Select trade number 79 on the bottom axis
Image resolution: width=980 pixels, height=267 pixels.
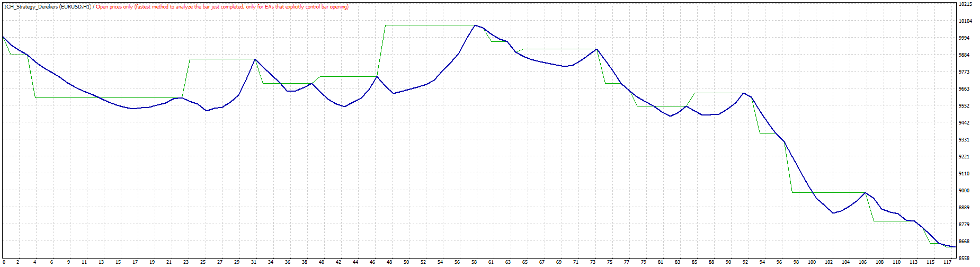point(644,262)
